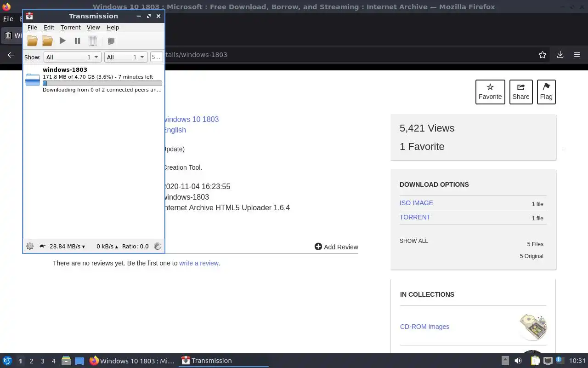Image resolution: width=588 pixels, height=368 pixels.
Task: Click the Flag button
Action: [546, 92]
